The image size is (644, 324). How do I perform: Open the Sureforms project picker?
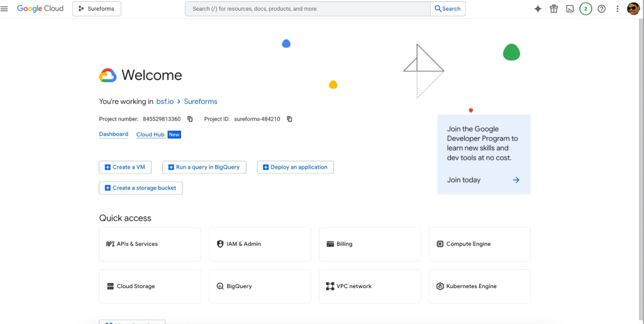[x=96, y=9]
